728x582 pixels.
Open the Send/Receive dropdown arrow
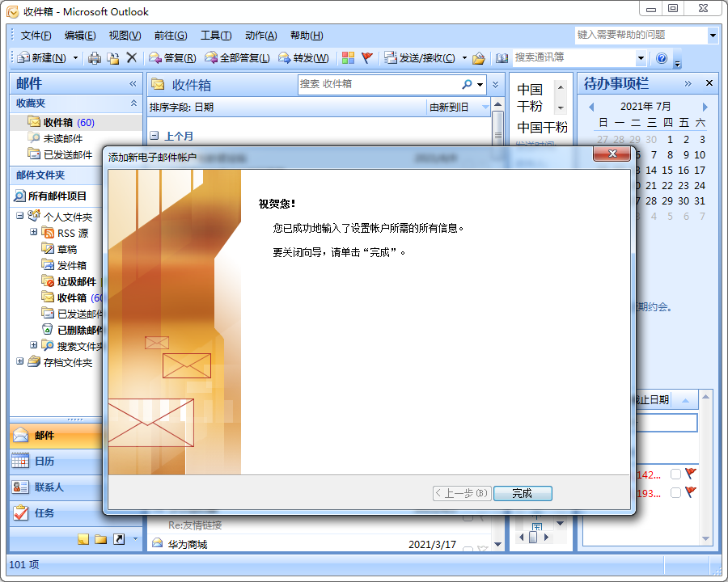coord(464,58)
